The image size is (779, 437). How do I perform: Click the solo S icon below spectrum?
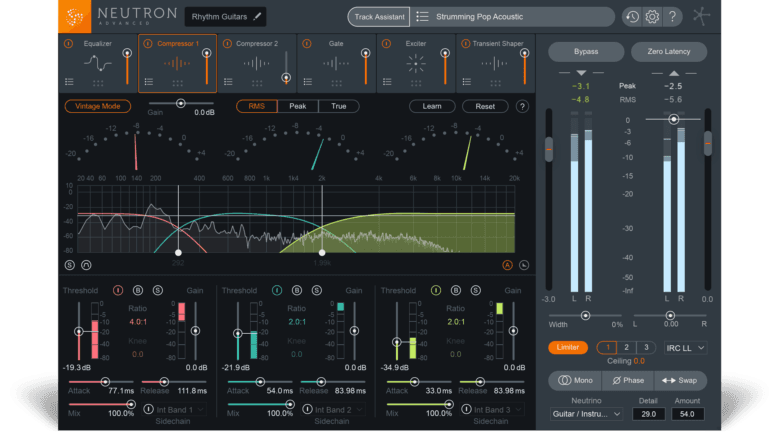pyautogui.click(x=70, y=265)
